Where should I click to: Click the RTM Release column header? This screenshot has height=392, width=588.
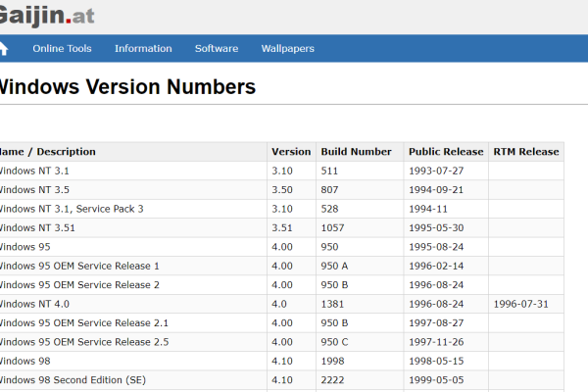click(x=526, y=152)
